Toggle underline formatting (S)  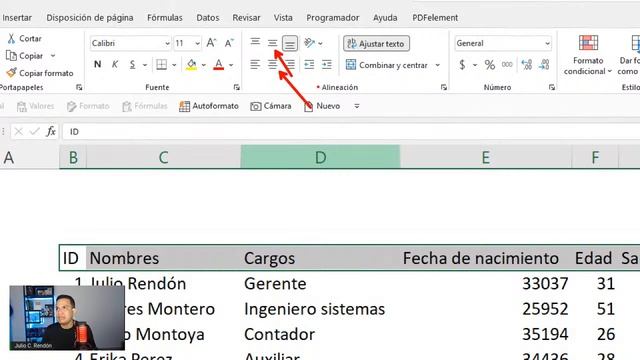(132, 64)
